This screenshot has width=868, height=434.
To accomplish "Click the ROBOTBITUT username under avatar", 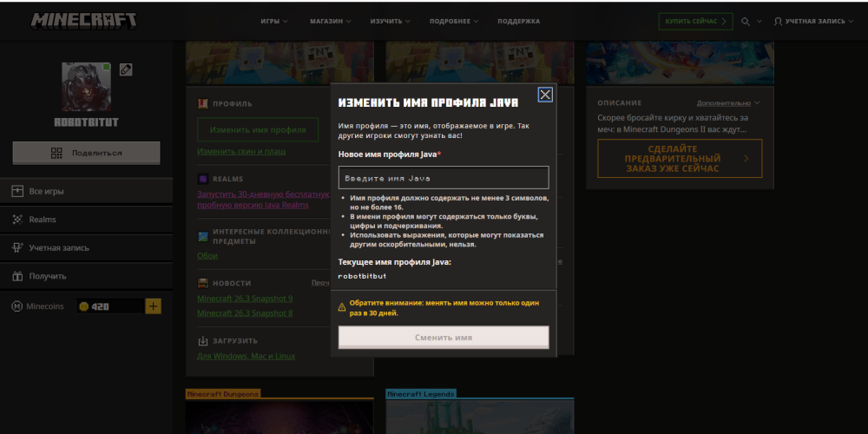I will tap(86, 122).
